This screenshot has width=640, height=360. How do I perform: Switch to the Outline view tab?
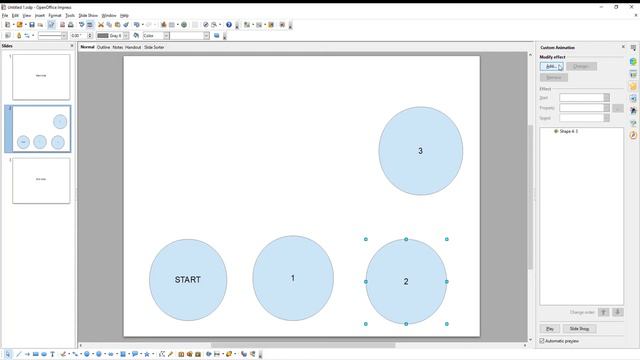(x=103, y=47)
